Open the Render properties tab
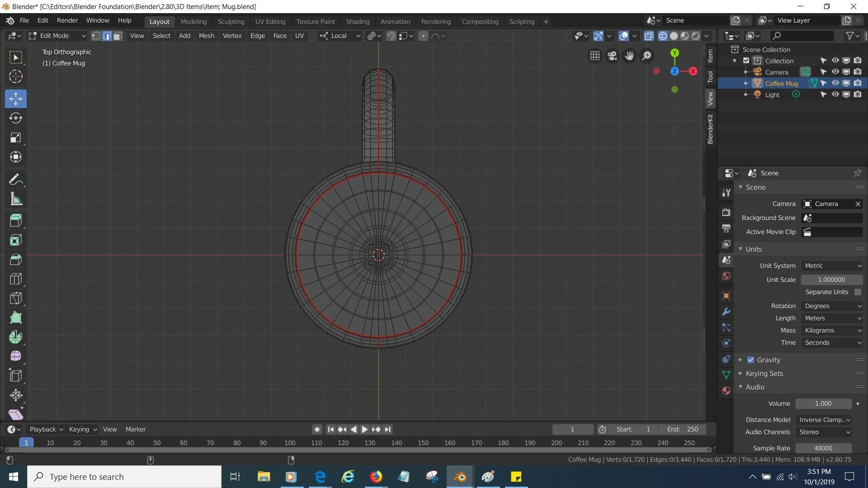The height and width of the screenshot is (488, 868). tap(726, 212)
